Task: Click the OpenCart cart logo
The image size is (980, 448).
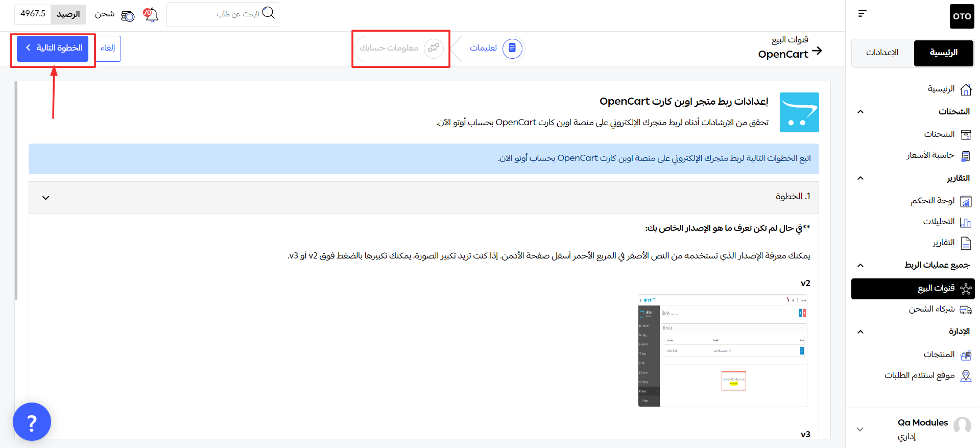Action: (799, 112)
